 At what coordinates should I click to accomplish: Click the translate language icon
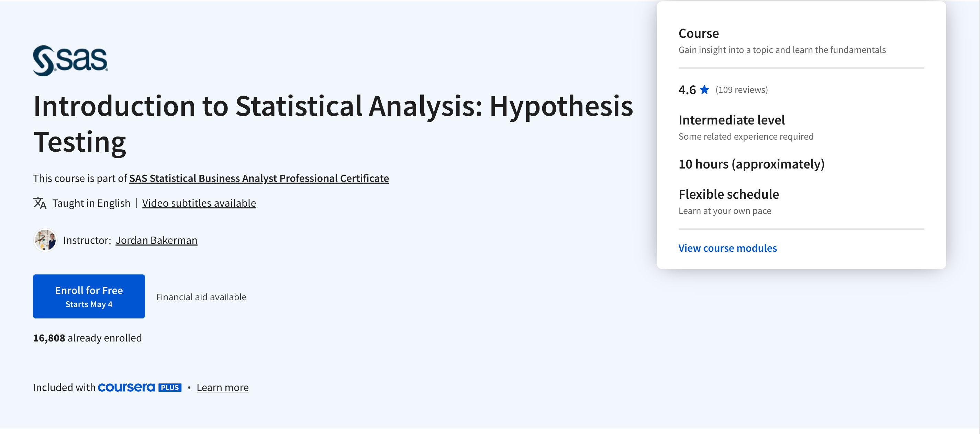[40, 203]
